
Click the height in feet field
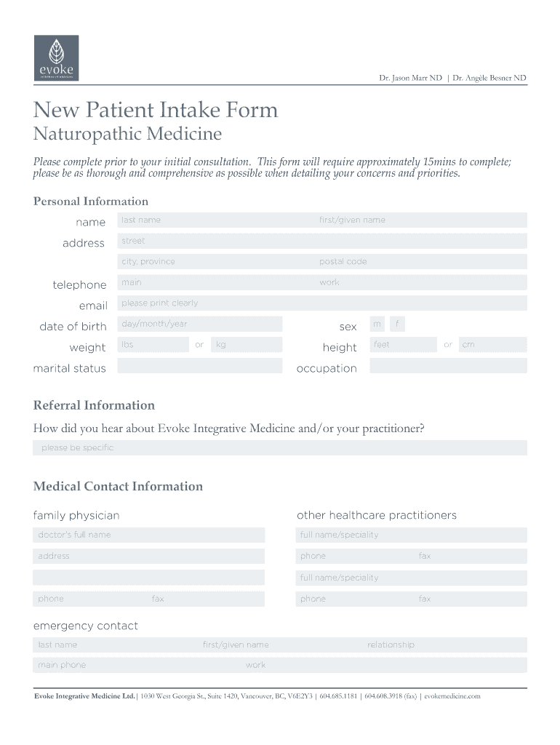[403, 345]
